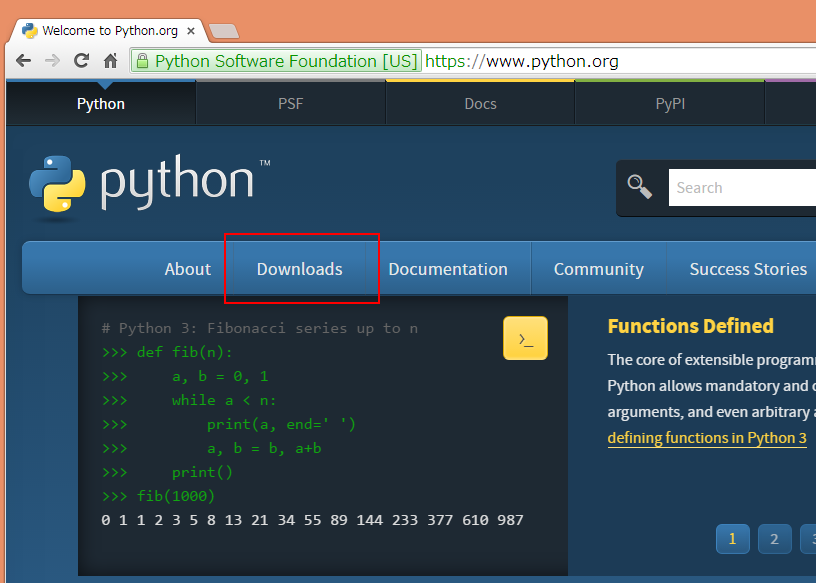This screenshot has height=583, width=816.
Task: Click the browser Forward arrow
Action: [52, 61]
